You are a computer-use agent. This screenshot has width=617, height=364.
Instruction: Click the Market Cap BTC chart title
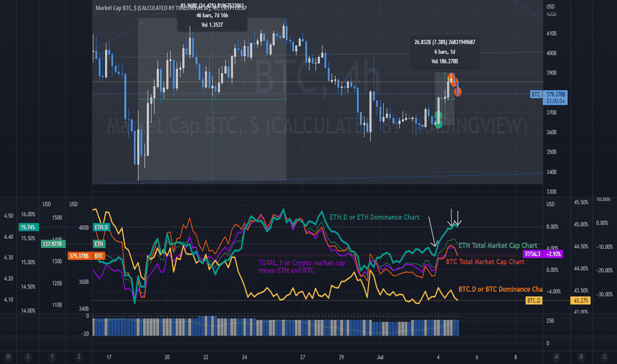(171, 8)
